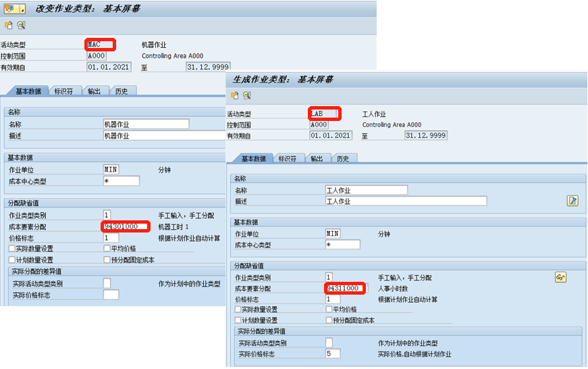Click the 活动类型 field containing MAC
588x369 pixels.
tap(100, 45)
